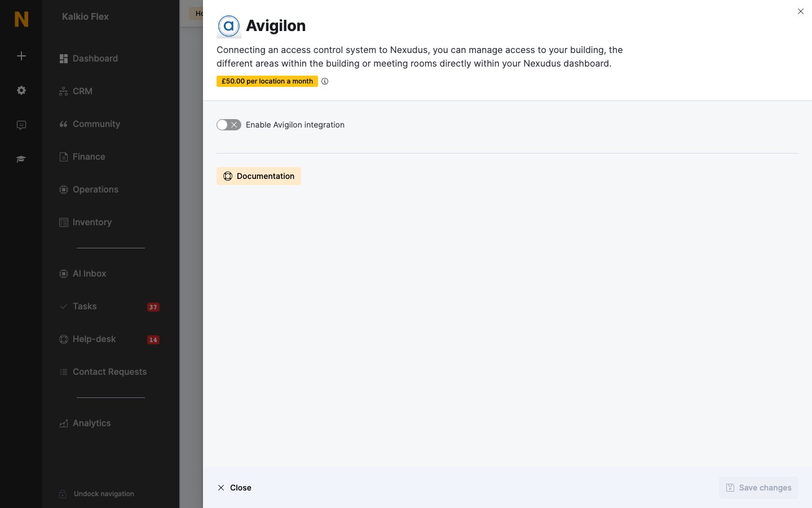This screenshot has width=812, height=508.
Task: Open Finance in the navigation
Action: tap(82, 157)
